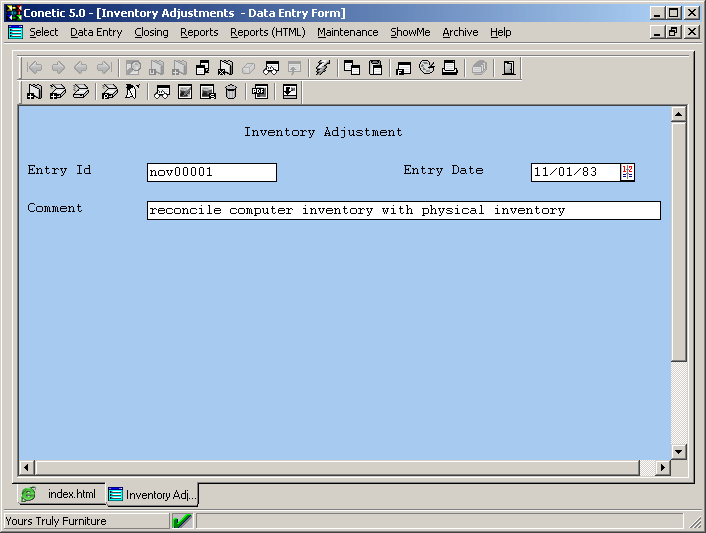
Task: Click the green checkmark in status bar
Action: pos(182,521)
